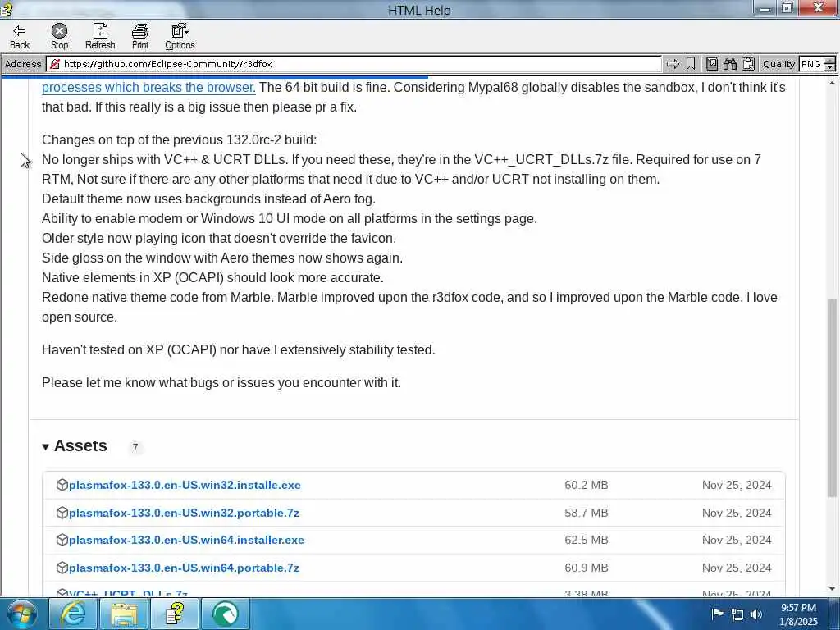The image size is (840, 630).
Task: Collapse the Assets section triangle
Action: [46, 447]
